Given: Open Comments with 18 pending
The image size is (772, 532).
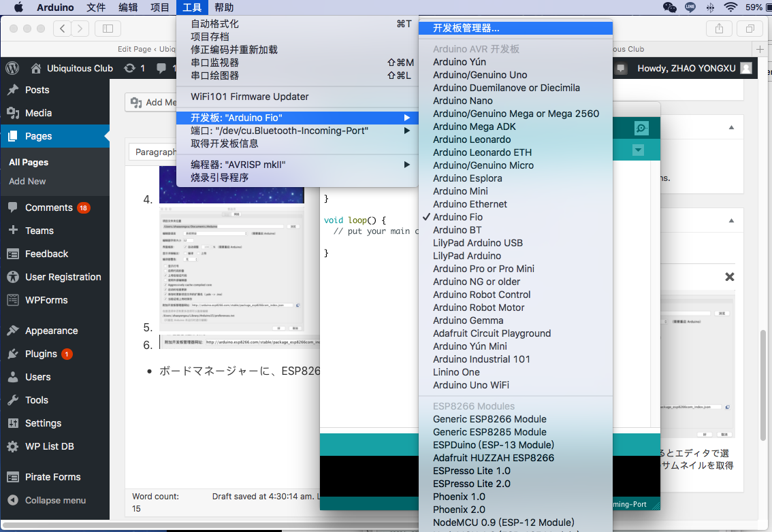Looking at the screenshot, I should (x=54, y=207).
